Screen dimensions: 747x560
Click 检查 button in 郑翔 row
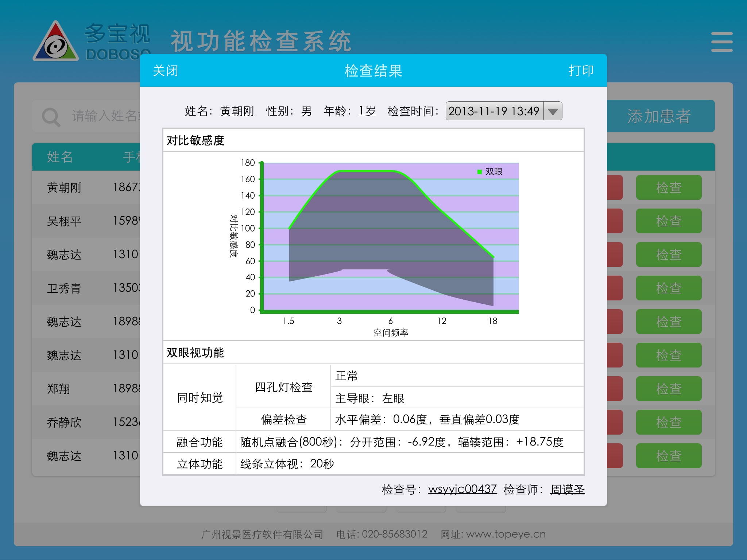coord(669,389)
